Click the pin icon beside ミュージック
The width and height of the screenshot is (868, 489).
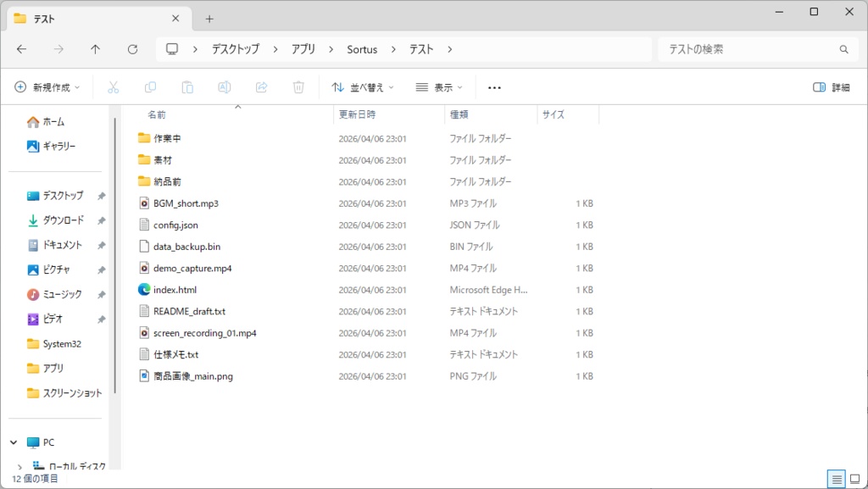pos(102,295)
